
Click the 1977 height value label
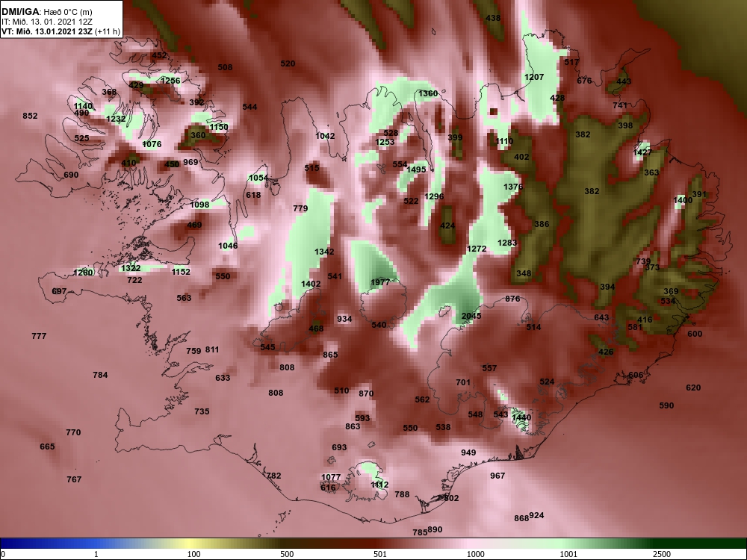379,282
